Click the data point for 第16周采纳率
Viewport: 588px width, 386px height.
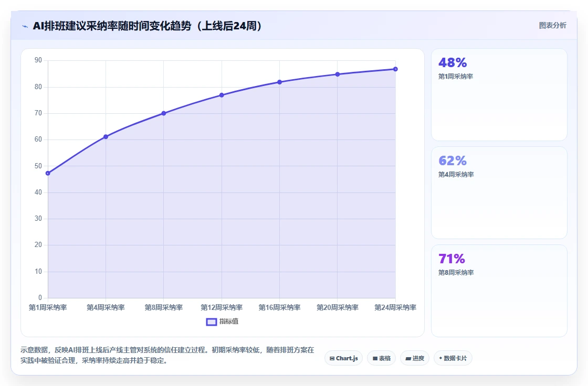pyautogui.click(x=279, y=82)
